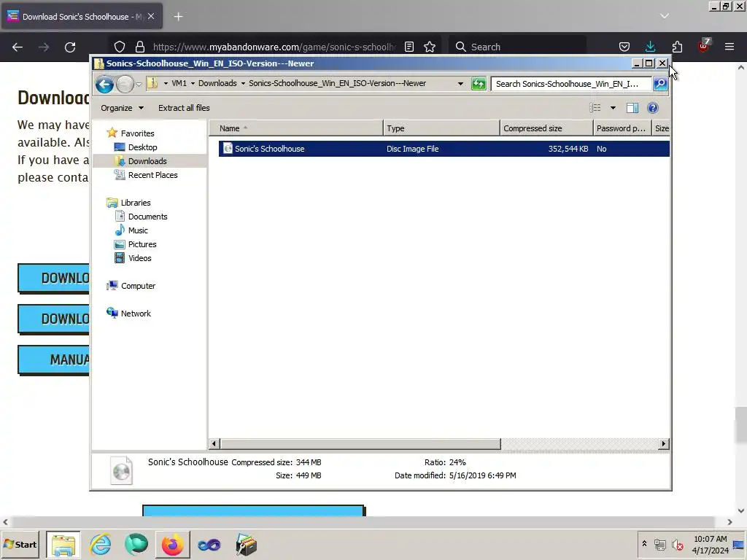Click the Explorer Forward navigation button
Viewport: 747px width, 560px height.
125,85
